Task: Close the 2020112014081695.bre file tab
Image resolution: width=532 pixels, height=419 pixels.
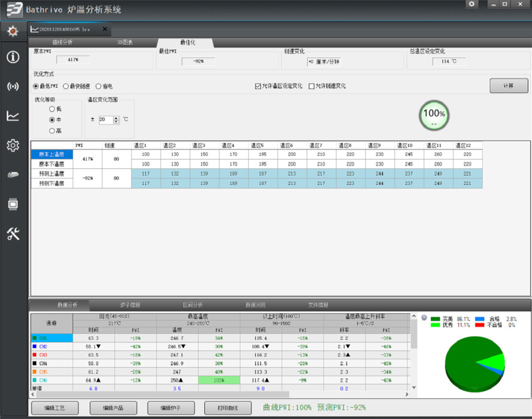Action: point(106,29)
